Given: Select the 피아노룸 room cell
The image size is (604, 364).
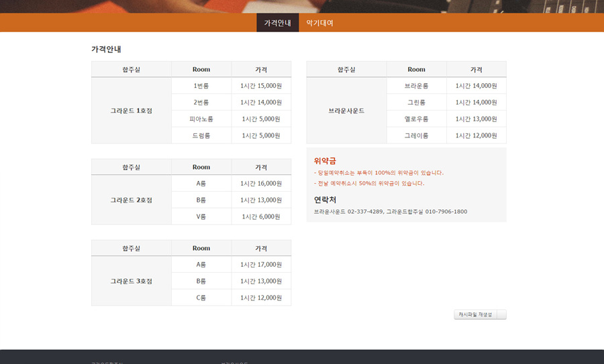Looking at the screenshot, I should click(201, 119).
